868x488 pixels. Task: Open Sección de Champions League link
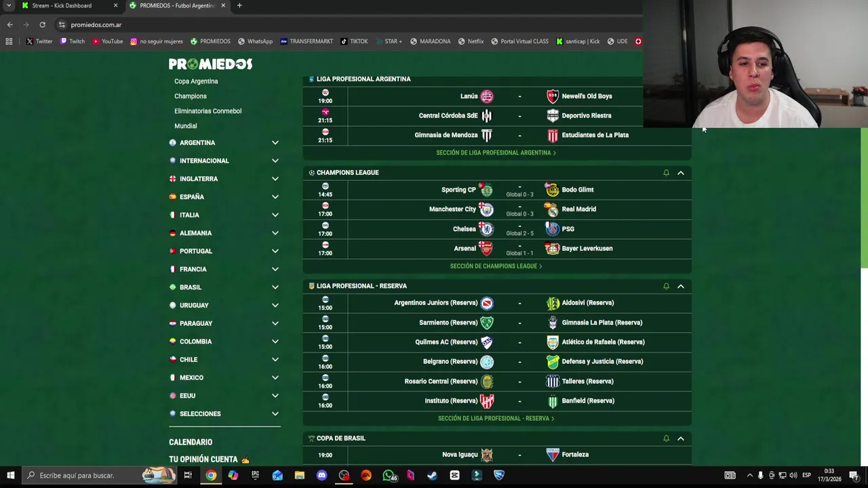[496, 266]
